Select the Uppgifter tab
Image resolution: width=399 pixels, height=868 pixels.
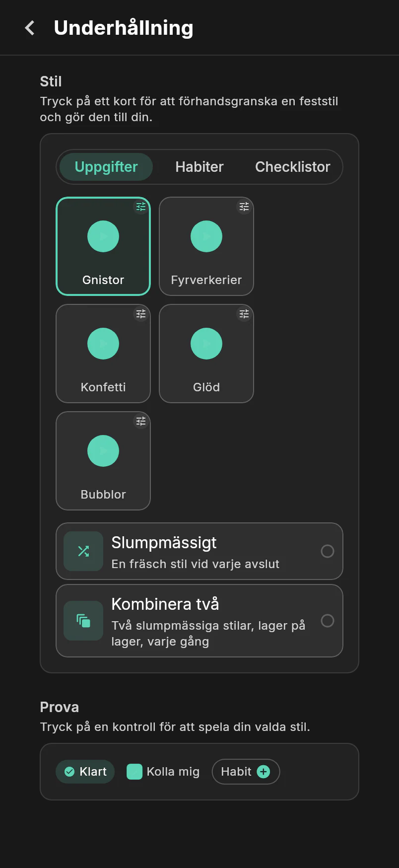[106, 167]
